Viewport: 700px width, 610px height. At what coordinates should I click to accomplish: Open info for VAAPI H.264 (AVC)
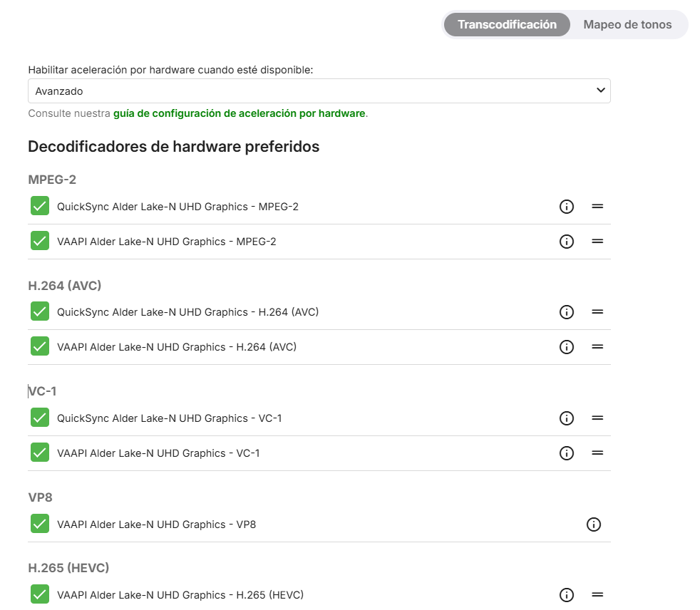pos(567,347)
